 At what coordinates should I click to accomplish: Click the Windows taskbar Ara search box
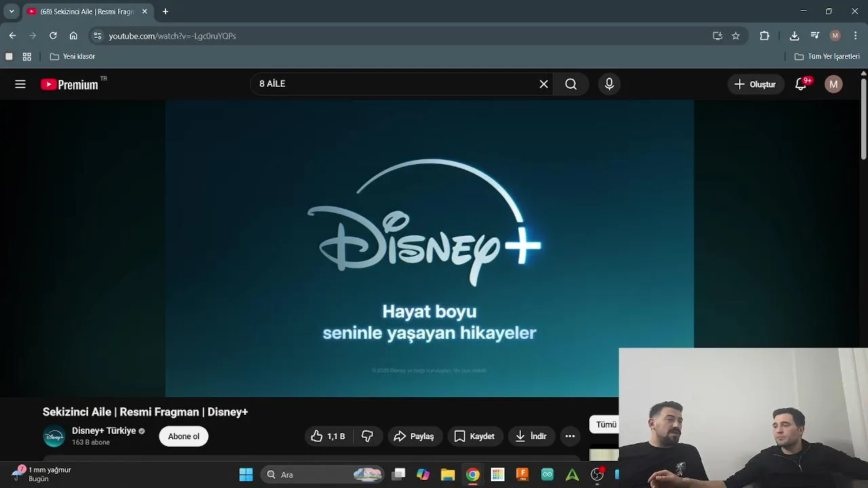[322, 474]
